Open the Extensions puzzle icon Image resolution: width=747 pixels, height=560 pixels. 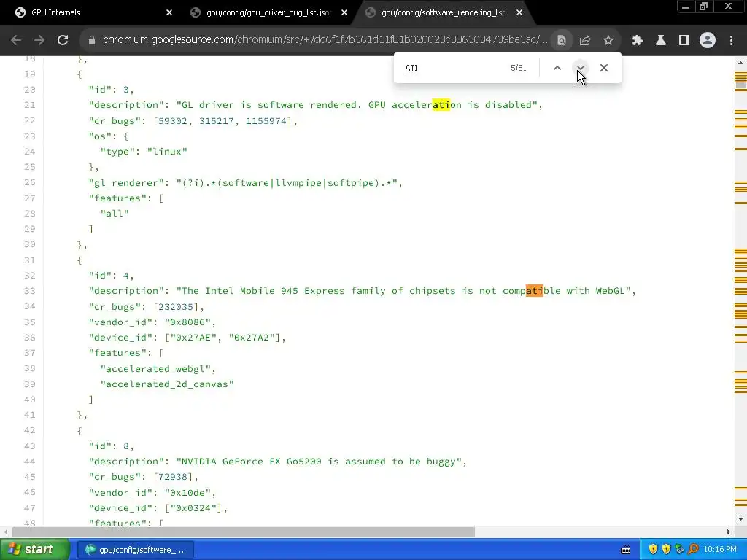638,41
